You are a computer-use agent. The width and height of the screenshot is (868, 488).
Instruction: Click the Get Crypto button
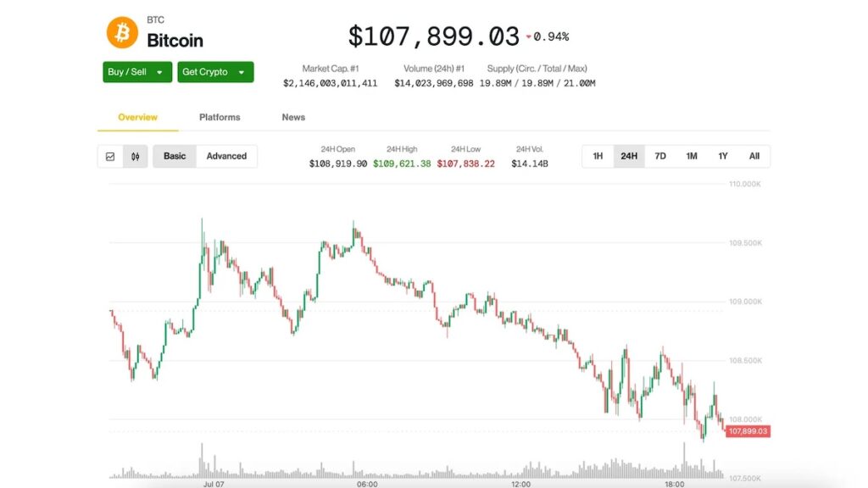[215, 72]
